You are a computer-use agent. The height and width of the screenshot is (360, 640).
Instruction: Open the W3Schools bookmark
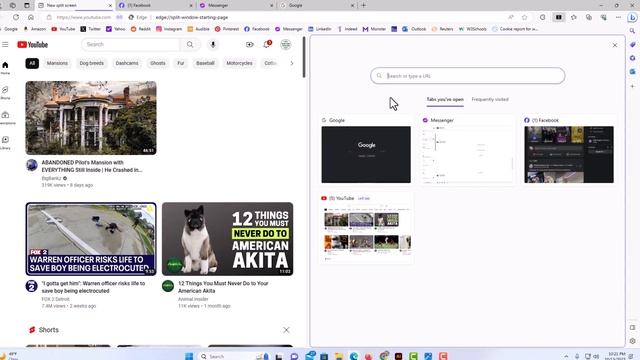coord(473,29)
